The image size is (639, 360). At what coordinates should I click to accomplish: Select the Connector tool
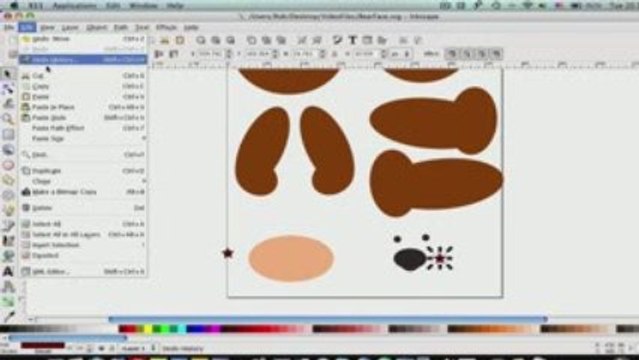(8, 286)
